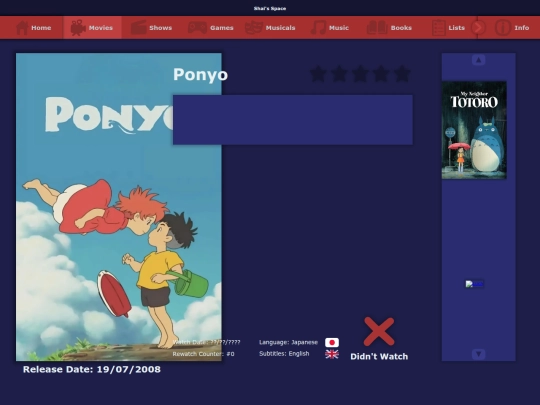Rate Ponyo three stars

tap(360, 74)
